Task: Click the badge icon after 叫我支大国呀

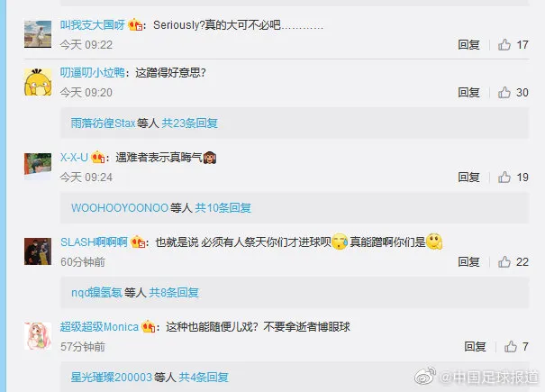Action: pyautogui.click(x=135, y=25)
